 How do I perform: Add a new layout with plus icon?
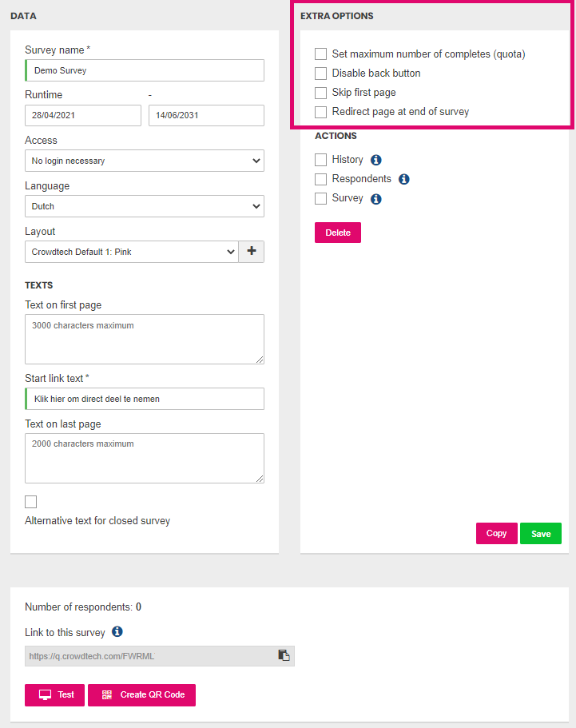tap(252, 251)
